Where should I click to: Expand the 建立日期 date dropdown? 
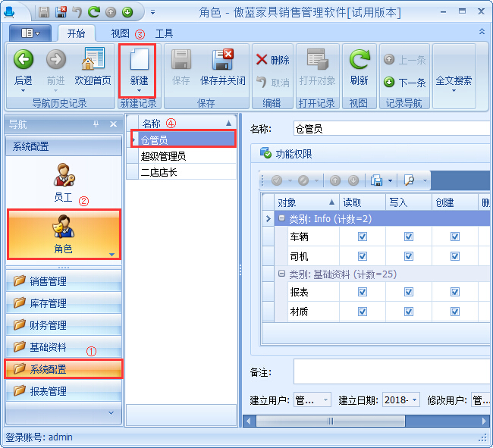[x=415, y=399]
